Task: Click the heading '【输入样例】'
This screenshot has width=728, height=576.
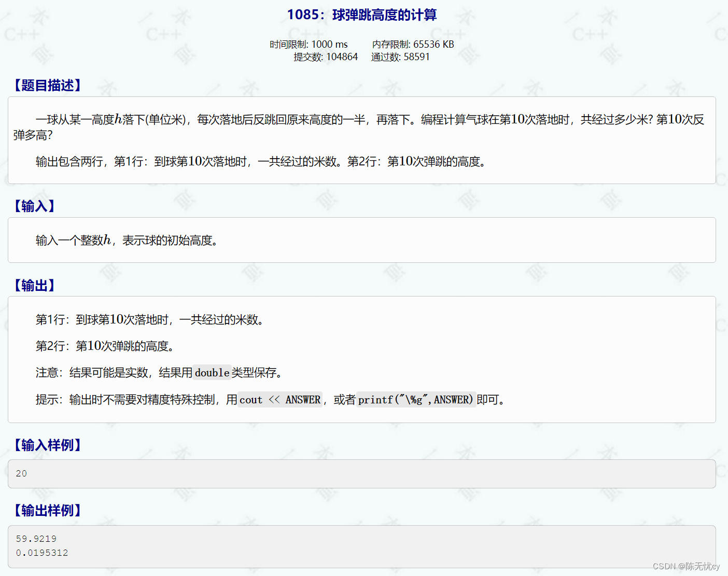Action: tap(48, 445)
